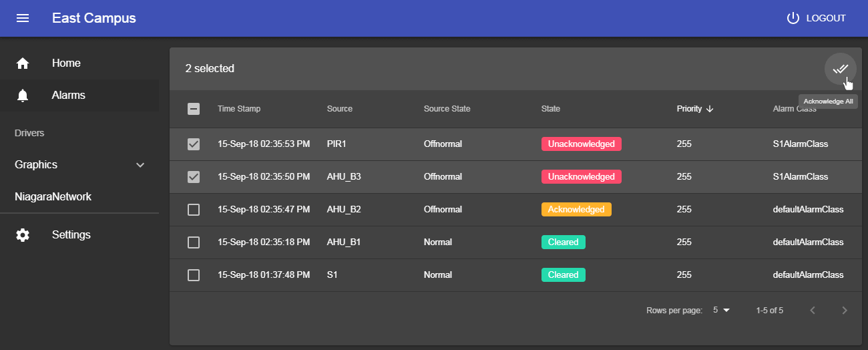Expand the Graphics menu chevron
The height and width of the screenshot is (350, 868).
140,165
